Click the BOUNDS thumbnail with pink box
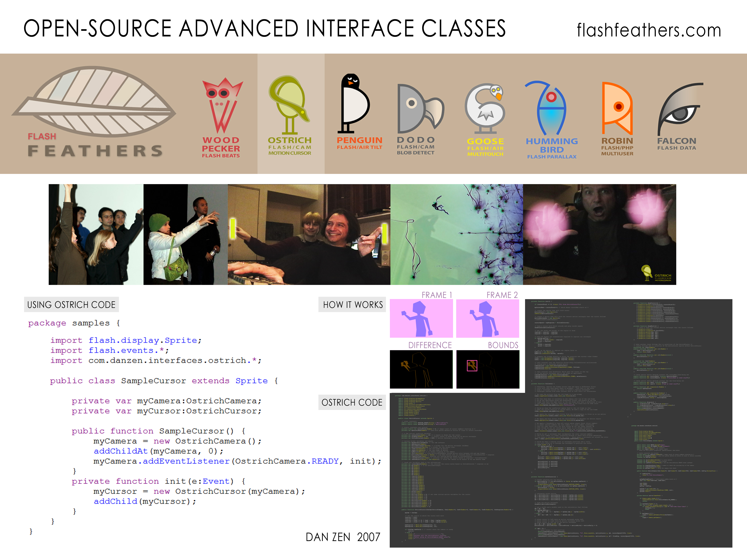747x560 pixels. coord(488,369)
